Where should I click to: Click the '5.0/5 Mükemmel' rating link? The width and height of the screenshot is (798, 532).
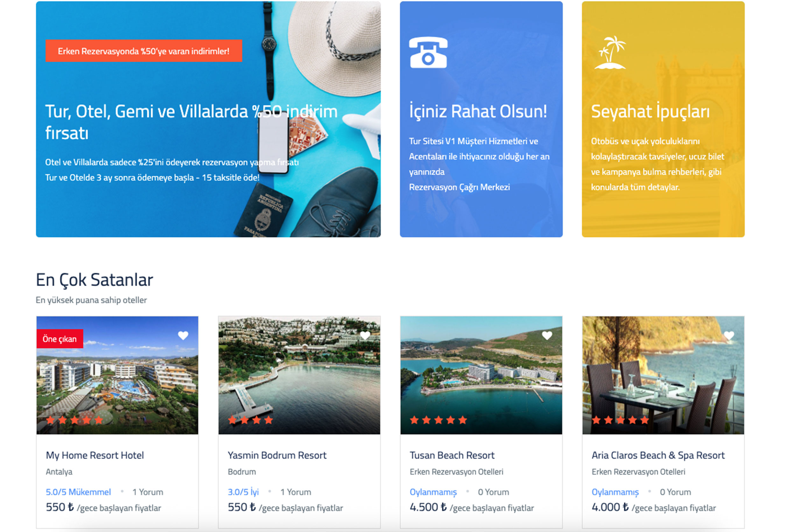click(78, 492)
